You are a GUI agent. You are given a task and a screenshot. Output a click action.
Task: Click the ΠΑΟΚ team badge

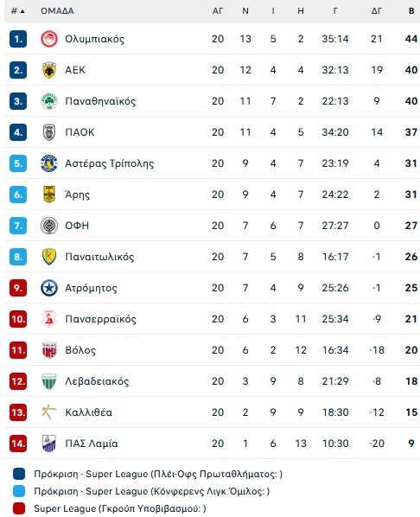(x=49, y=132)
